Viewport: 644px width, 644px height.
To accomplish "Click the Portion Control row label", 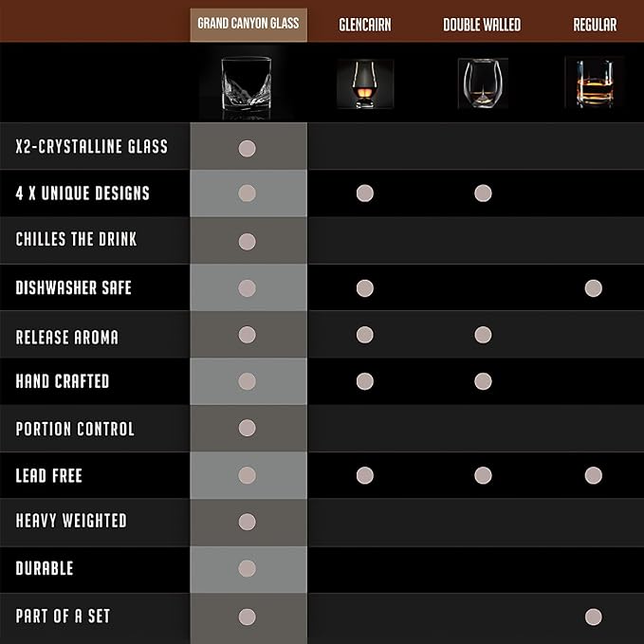I will tap(75, 429).
